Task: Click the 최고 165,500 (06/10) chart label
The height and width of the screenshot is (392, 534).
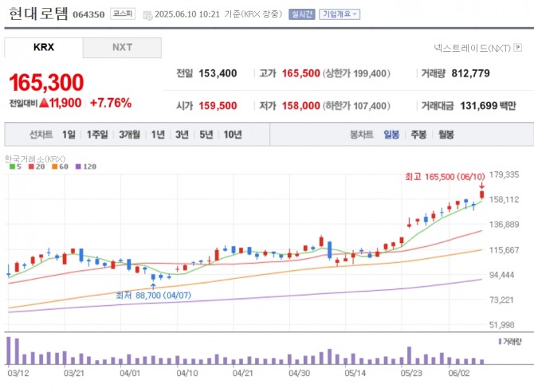Action: point(445,177)
